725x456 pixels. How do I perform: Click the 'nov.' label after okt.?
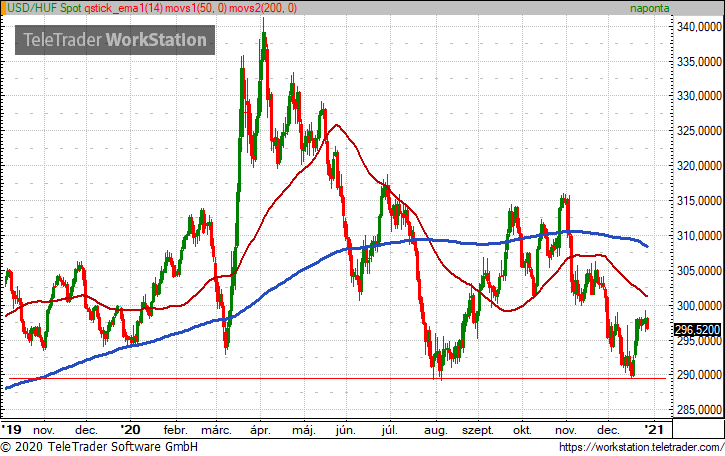[x=565, y=431]
